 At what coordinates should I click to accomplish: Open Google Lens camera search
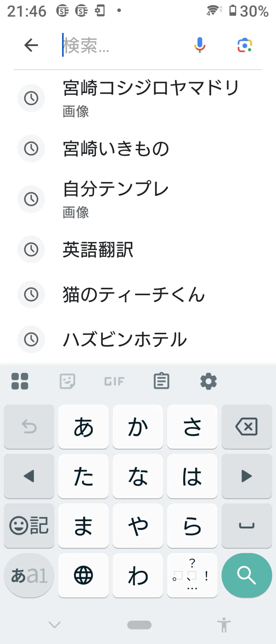point(245,45)
